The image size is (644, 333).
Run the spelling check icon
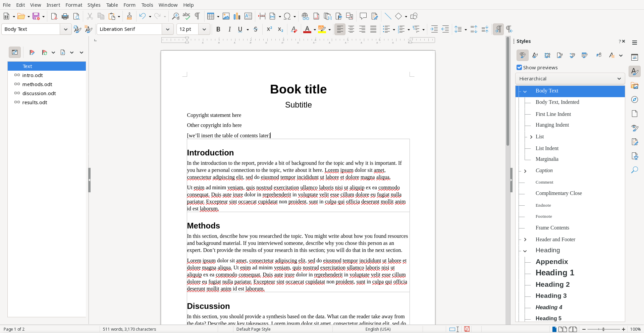(x=186, y=16)
